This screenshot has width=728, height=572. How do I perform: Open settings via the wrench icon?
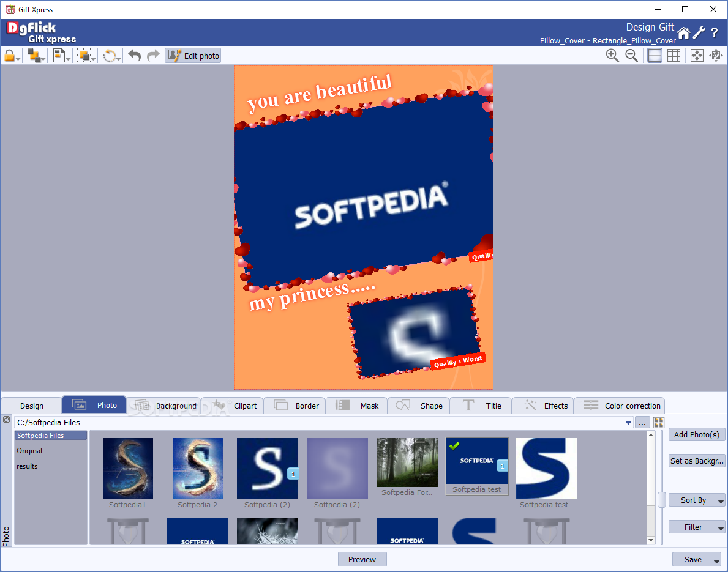(699, 32)
